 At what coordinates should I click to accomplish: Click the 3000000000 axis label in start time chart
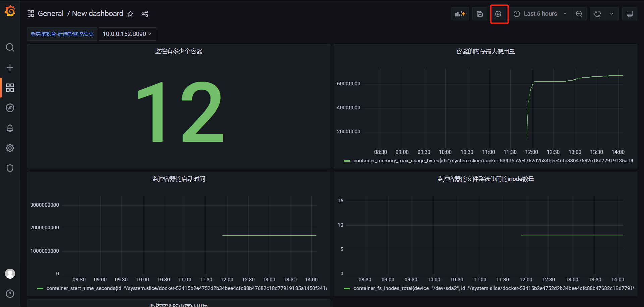click(45, 205)
